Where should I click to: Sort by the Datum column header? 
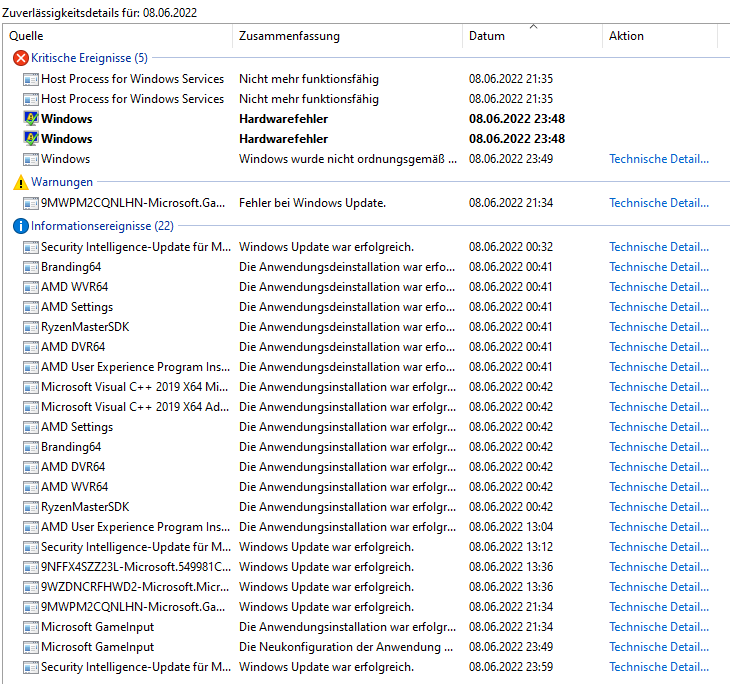(532, 36)
